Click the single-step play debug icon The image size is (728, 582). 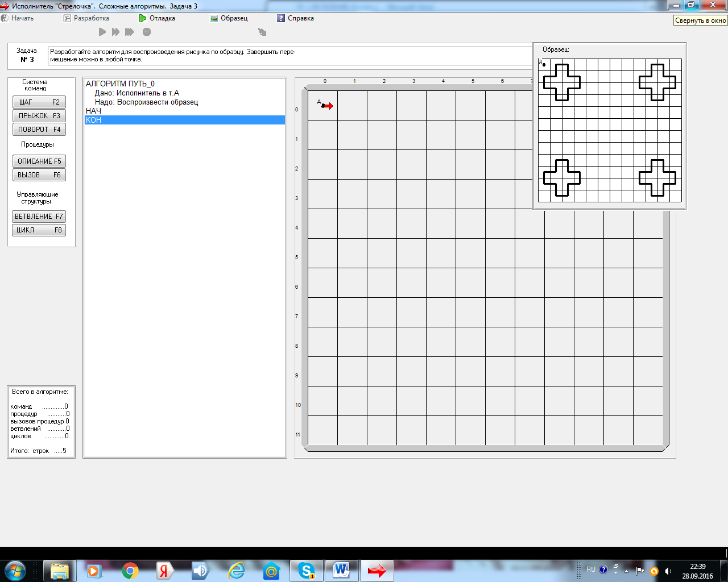click(102, 32)
